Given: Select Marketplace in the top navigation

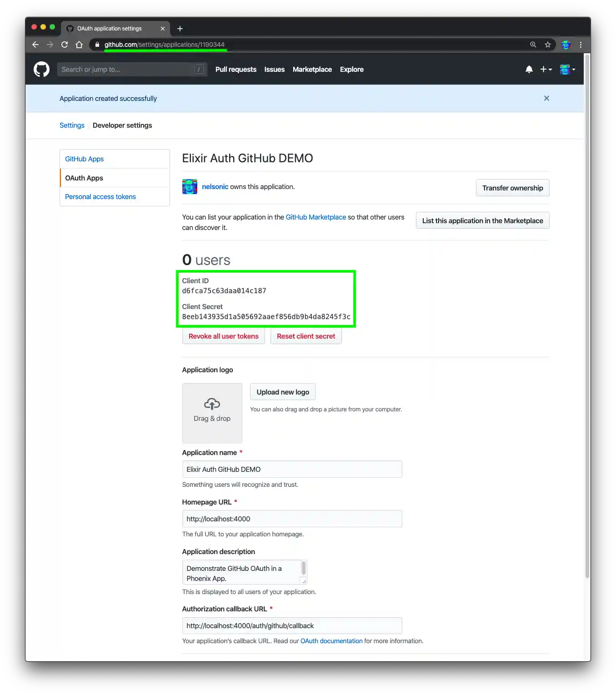Looking at the screenshot, I should [x=312, y=69].
